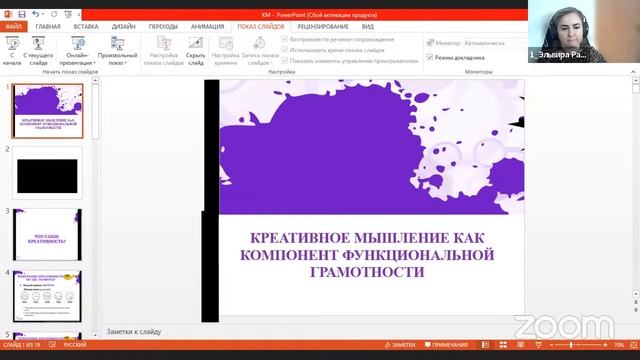Click РУССКИЙ language indicator
Screen dimensions: 640x360
click(75, 345)
